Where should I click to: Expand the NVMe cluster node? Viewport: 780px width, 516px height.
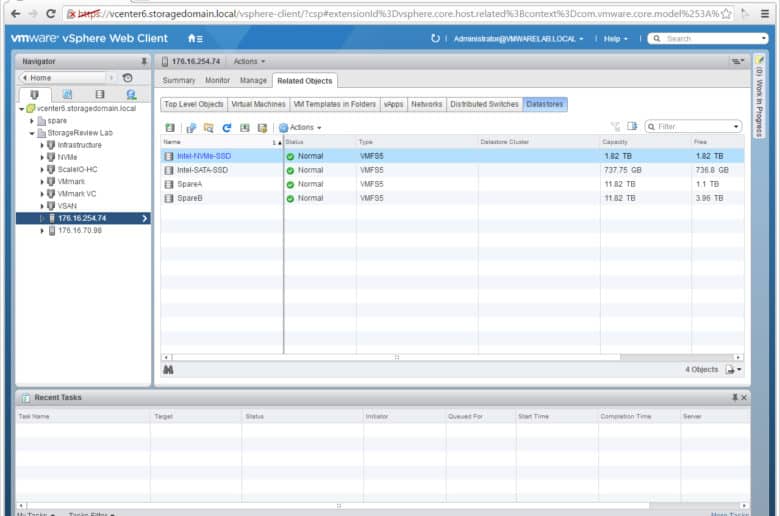click(x=42, y=157)
